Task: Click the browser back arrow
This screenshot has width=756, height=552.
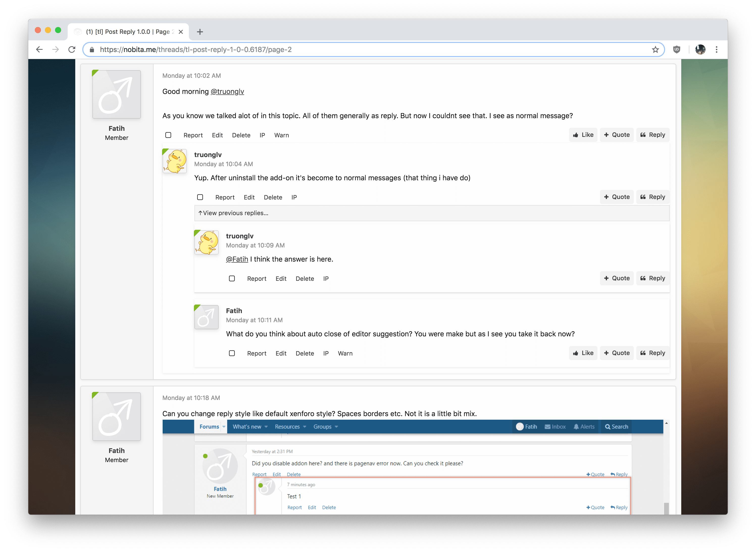Action: tap(39, 49)
